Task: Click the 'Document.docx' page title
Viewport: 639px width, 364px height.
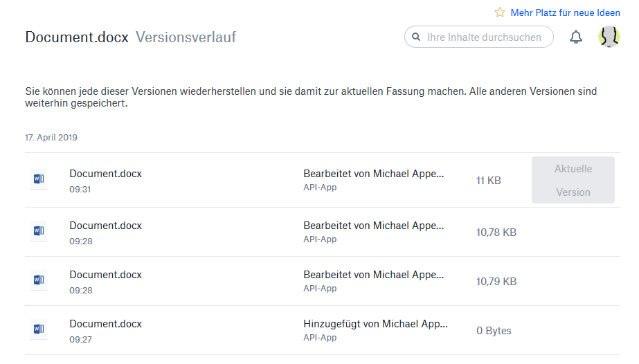Action: 77,37
